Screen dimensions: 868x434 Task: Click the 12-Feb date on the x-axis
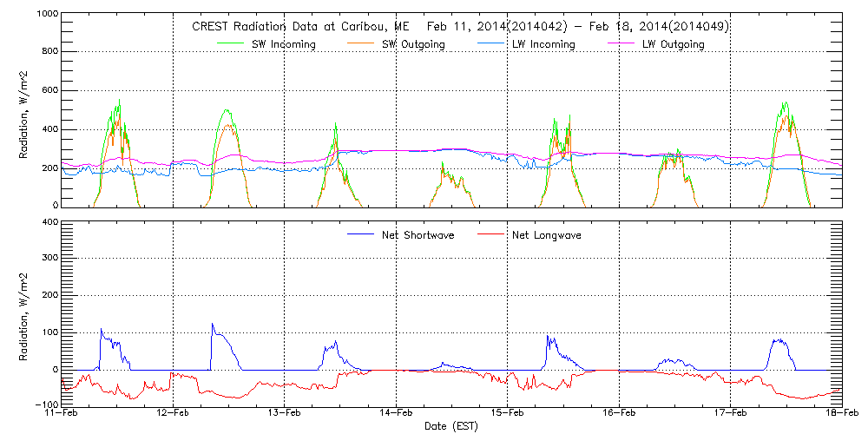[173, 413]
